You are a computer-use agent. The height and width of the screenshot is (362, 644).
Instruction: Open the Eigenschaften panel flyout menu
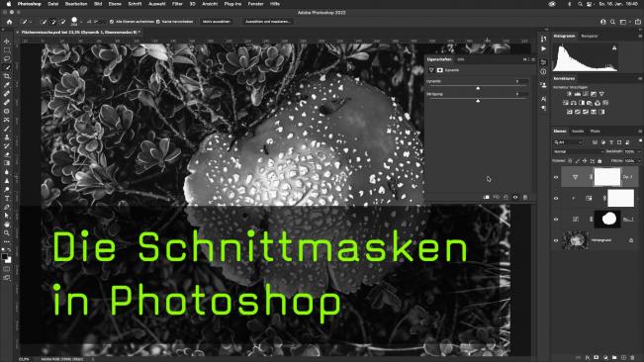[x=533, y=59]
